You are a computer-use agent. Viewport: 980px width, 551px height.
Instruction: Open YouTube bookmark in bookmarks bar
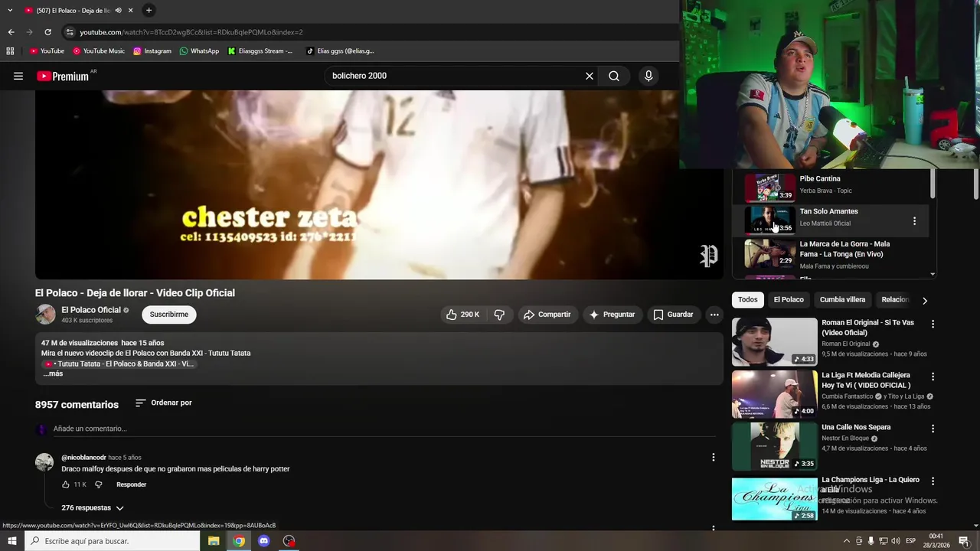[47, 51]
